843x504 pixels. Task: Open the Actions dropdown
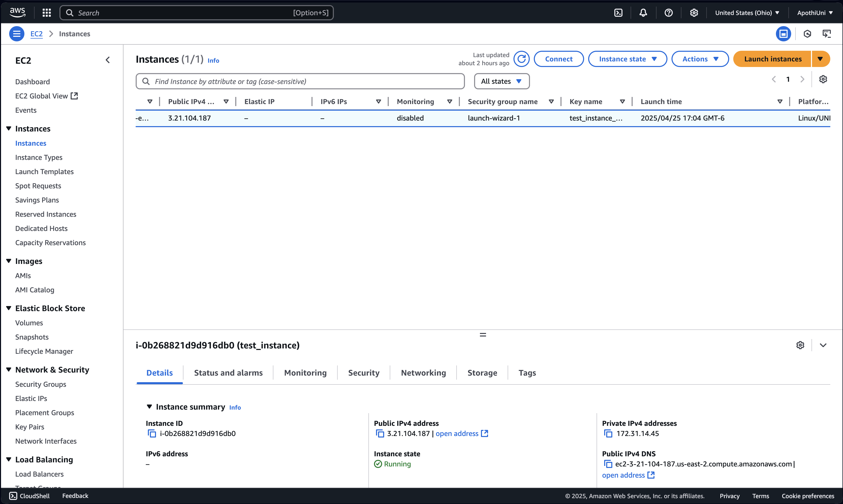click(x=699, y=58)
